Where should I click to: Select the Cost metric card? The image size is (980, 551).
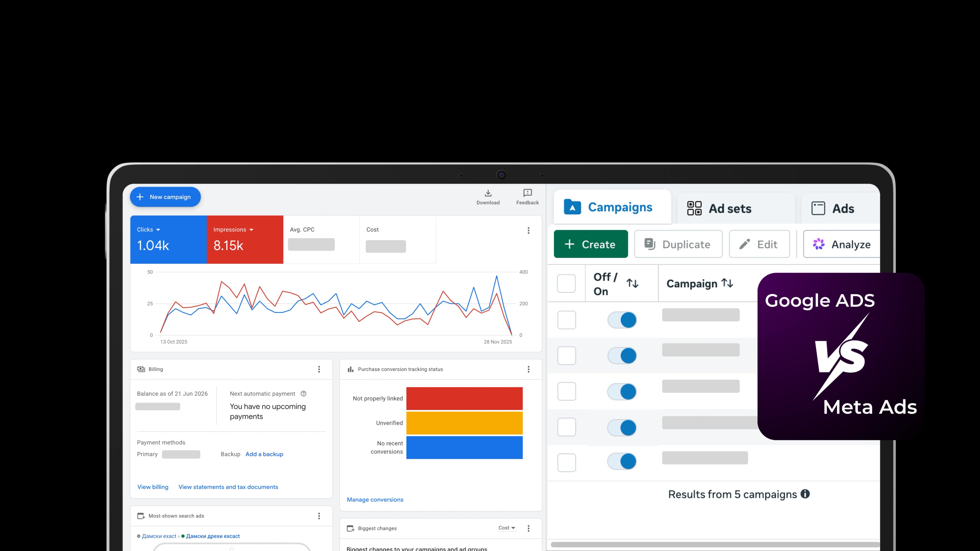[x=398, y=240]
